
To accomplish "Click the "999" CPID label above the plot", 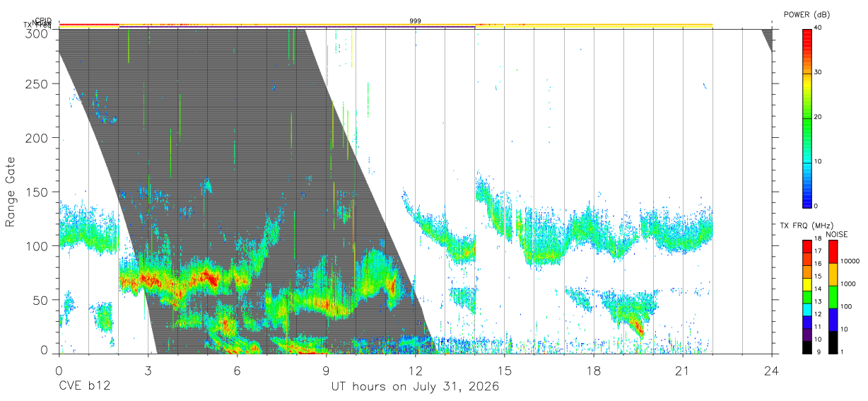I will pos(416,21).
